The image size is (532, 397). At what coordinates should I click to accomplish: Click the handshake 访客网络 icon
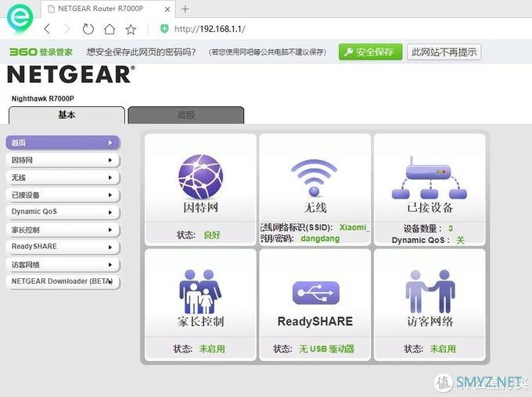pos(430,291)
